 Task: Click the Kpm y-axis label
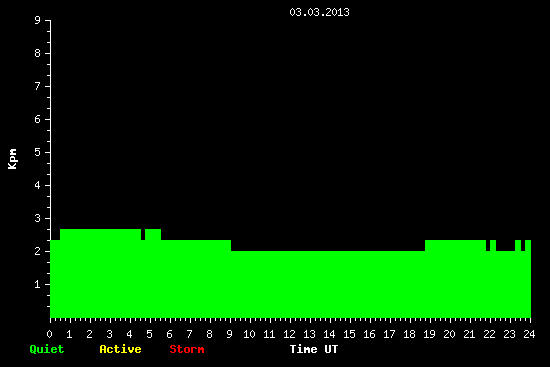(x=13, y=159)
